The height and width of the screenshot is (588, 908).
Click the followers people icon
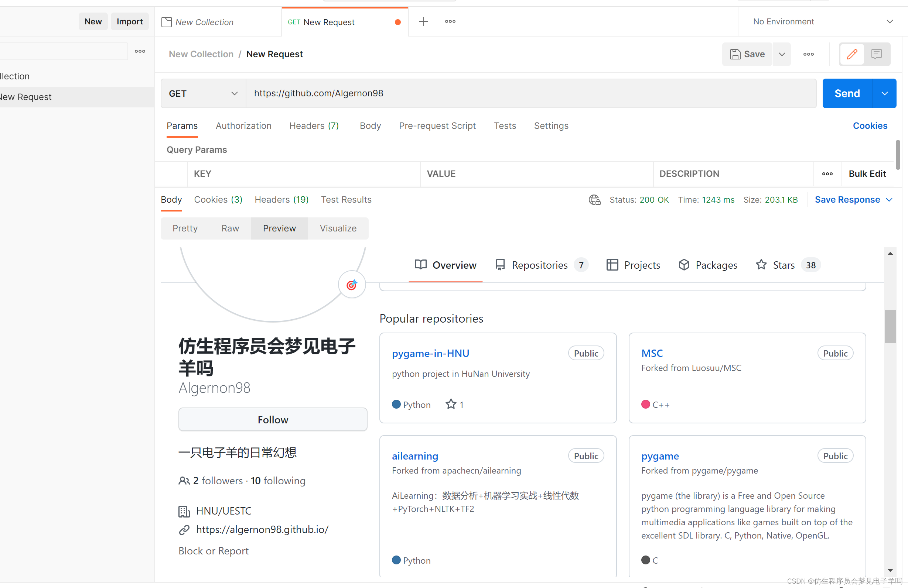click(184, 481)
